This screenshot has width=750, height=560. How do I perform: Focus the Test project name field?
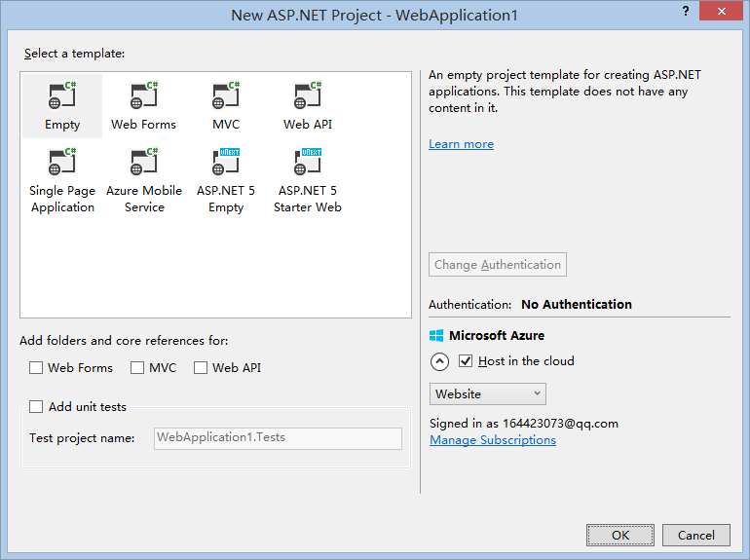point(278,438)
